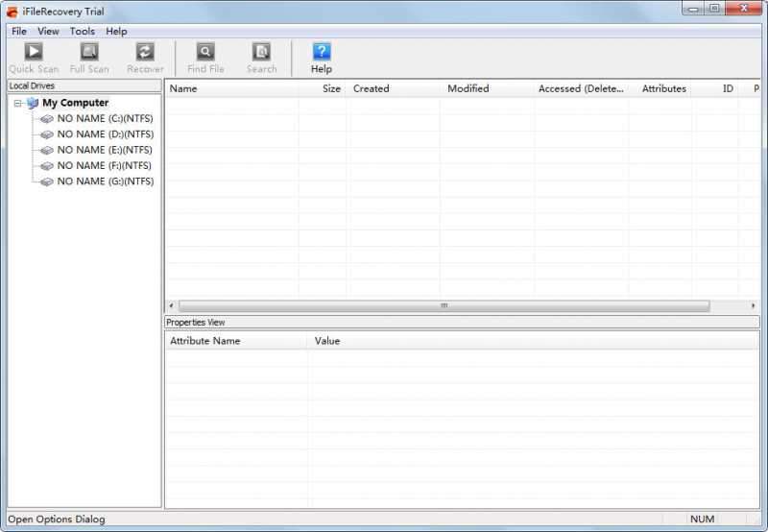The height and width of the screenshot is (532, 768).
Task: Click the Attribute Name column header
Action: (237, 341)
